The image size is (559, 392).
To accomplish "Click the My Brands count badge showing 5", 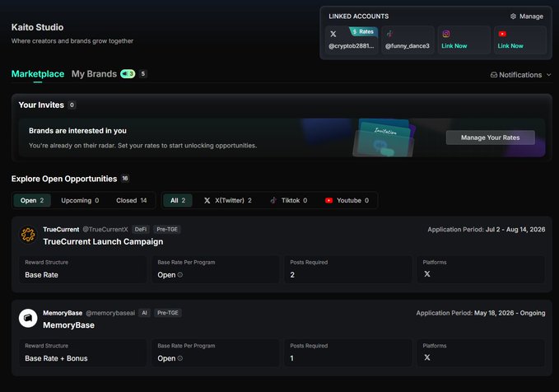I will coord(143,74).
